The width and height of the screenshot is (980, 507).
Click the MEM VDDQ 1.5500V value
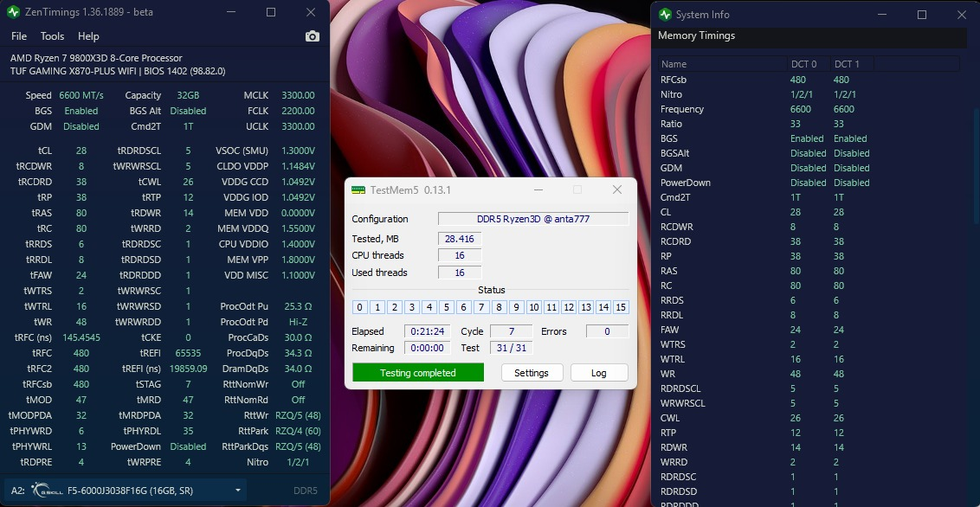[x=296, y=228]
